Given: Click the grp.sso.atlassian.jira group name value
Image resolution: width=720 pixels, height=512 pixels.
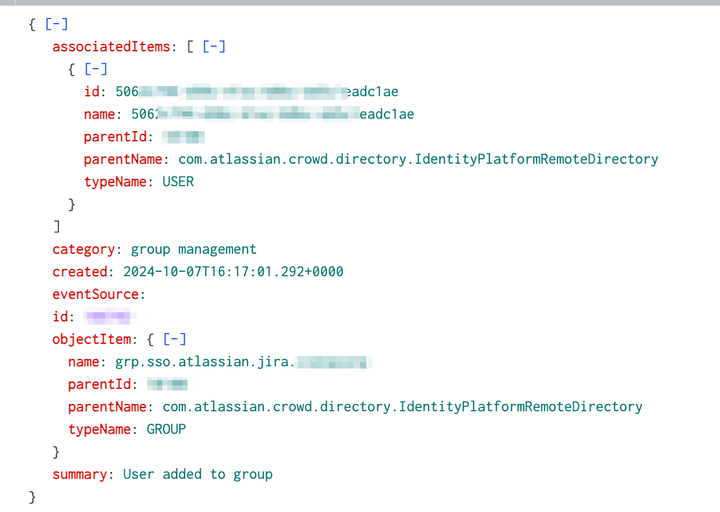Looking at the screenshot, I should point(243,362).
